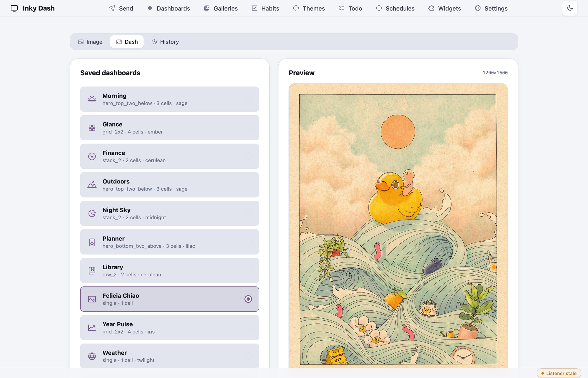Click the bookmark icon on Planner dashboard
Image resolution: width=588 pixels, height=378 pixels.
92,242
